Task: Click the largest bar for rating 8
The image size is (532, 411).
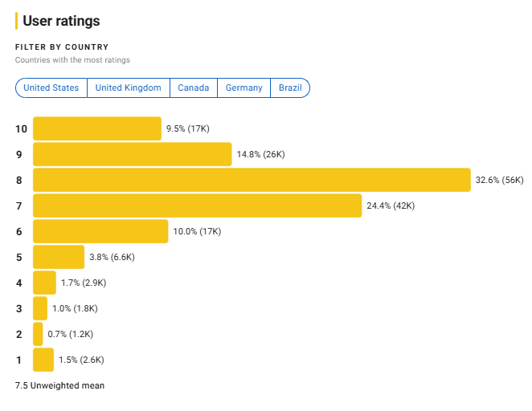Action: [251, 180]
